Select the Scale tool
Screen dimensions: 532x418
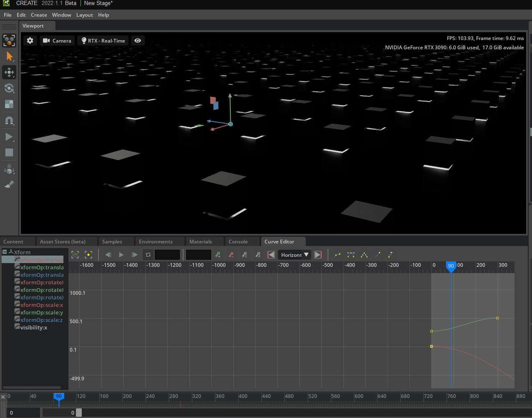[9, 104]
